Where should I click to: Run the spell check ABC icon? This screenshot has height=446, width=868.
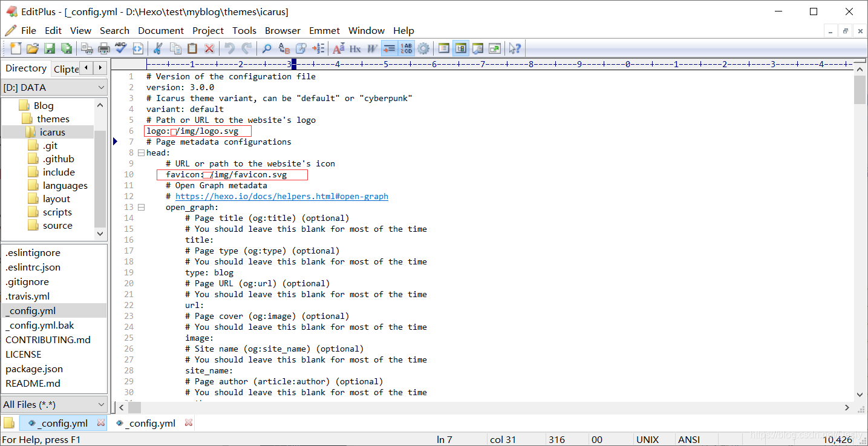tap(121, 48)
